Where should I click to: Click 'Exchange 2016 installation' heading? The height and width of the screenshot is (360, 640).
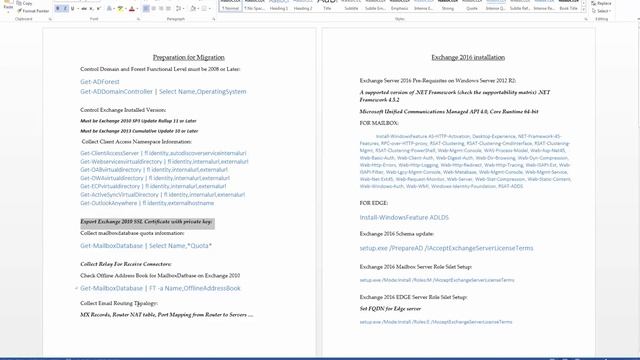pos(468,57)
